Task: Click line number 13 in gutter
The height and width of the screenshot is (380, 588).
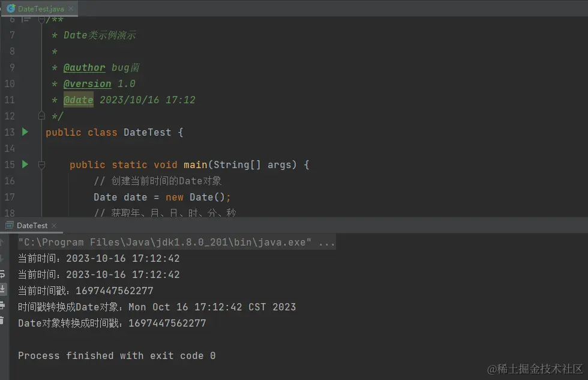Action: point(10,132)
